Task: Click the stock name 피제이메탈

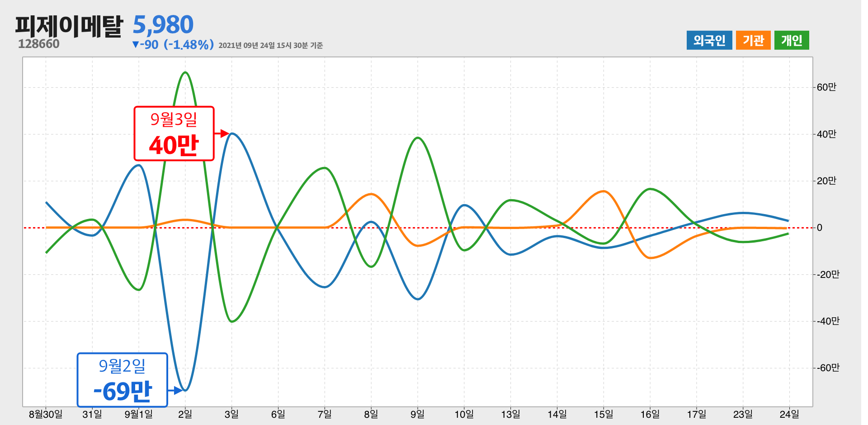Action: pyautogui.click(x=69, y=25)
